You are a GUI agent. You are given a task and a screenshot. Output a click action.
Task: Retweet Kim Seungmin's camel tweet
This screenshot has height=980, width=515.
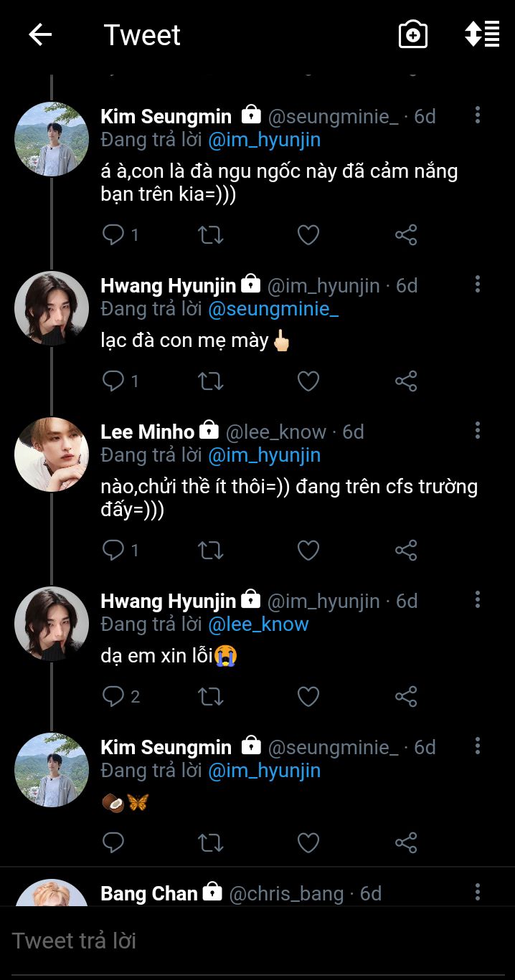211,234
